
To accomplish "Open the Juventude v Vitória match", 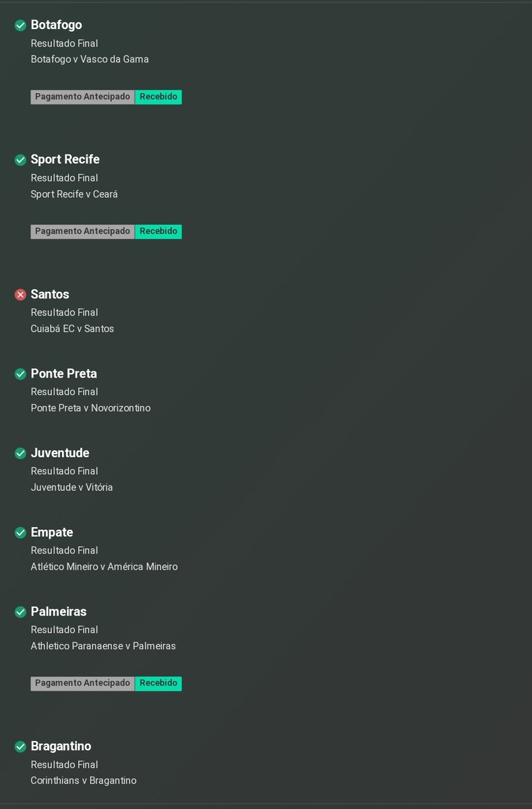I will tap(72, 487).
